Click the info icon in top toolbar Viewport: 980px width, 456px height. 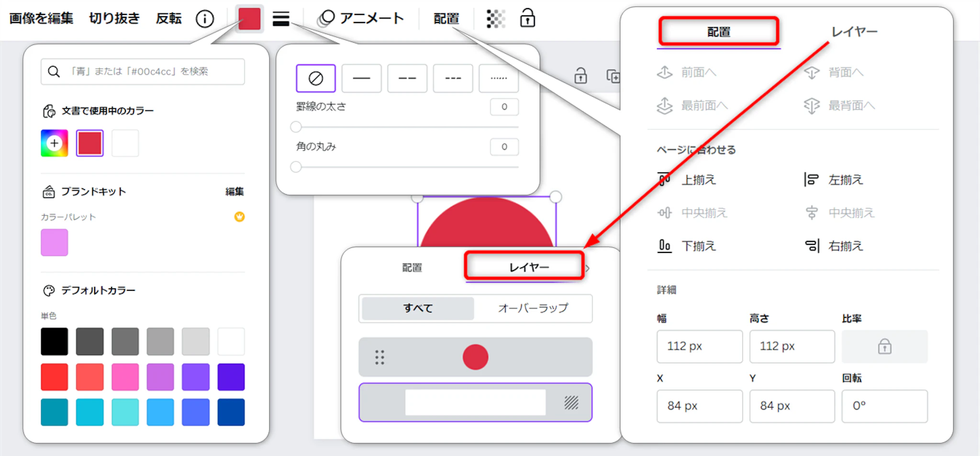[205, 19]
